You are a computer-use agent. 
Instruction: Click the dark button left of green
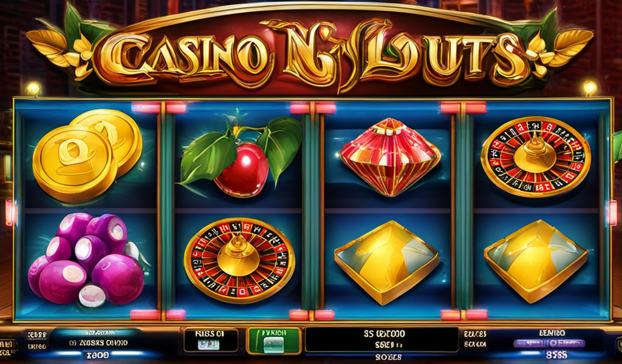[x=211, y=340]
